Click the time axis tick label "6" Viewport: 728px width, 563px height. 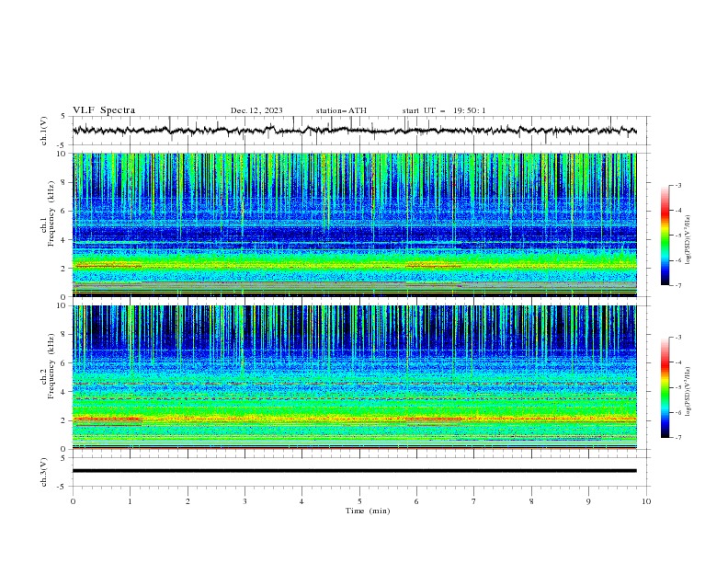pos(417,501)
